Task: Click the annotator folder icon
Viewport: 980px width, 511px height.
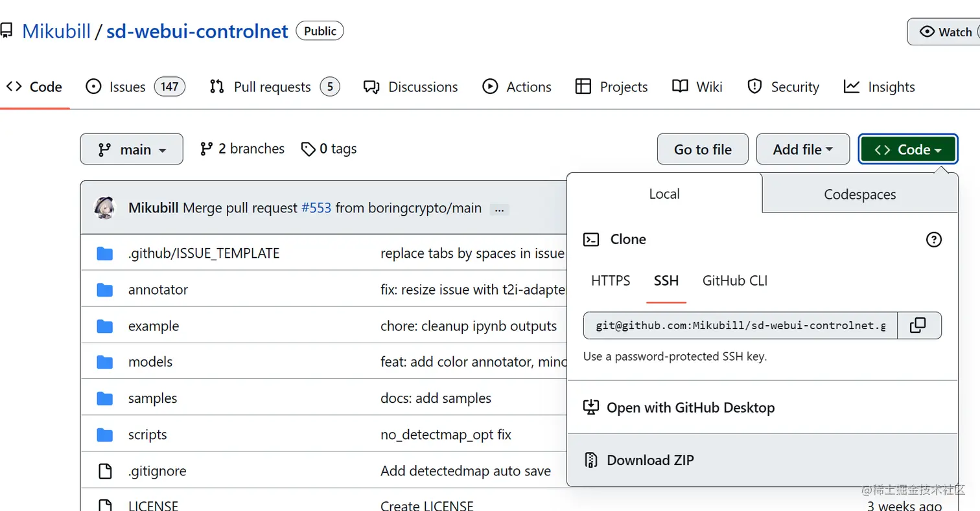Action: click(x=104, y=290)
